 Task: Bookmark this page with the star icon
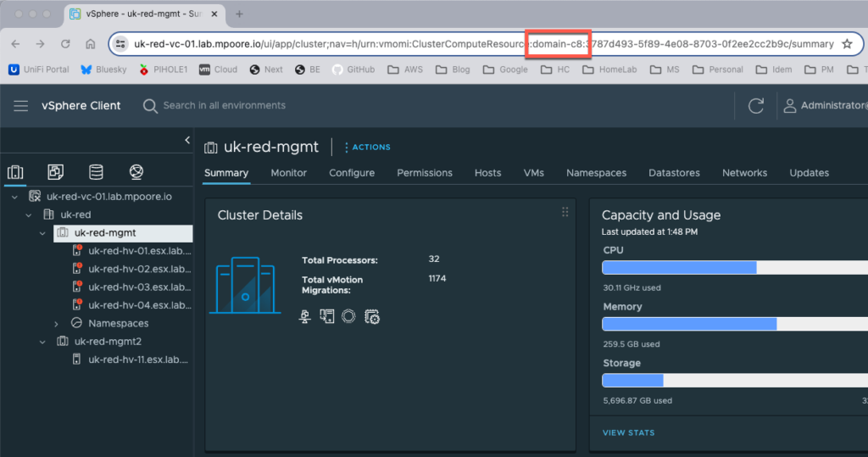(847, 44)
